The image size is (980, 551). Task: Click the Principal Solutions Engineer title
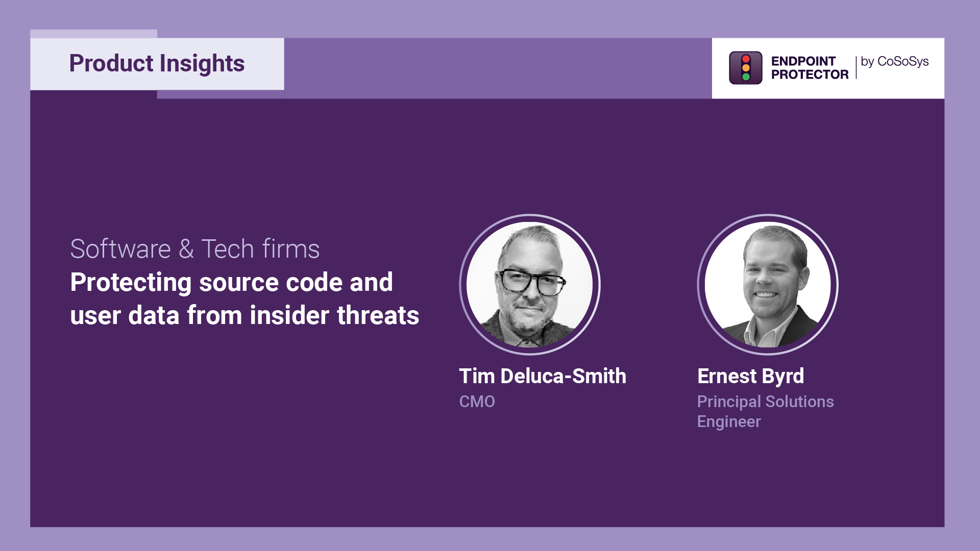pos(765,411)
